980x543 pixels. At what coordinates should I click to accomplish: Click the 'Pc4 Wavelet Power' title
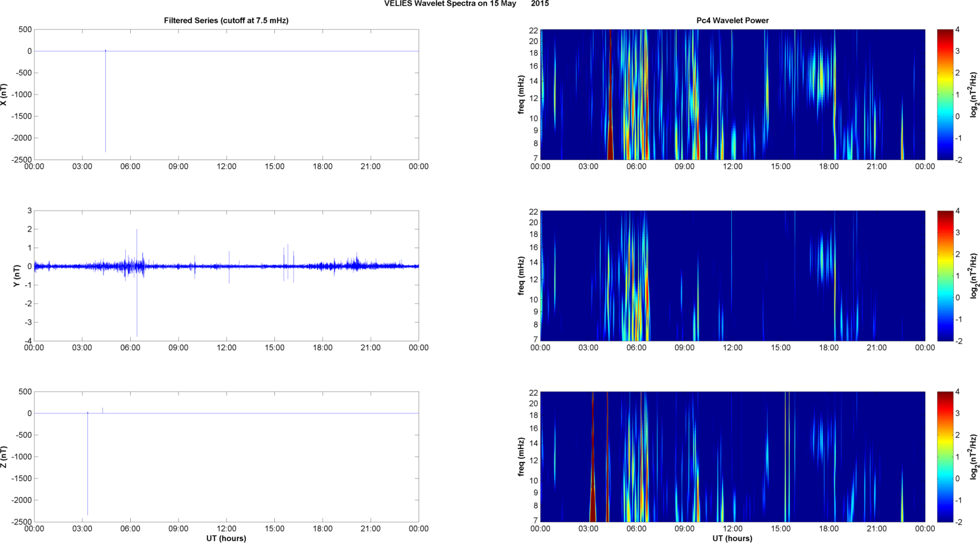[732, 20]
